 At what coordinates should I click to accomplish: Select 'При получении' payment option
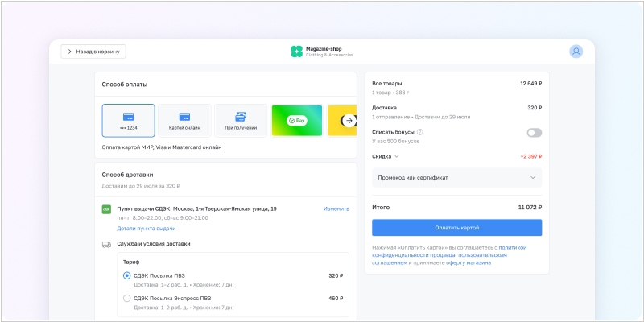pyautogui.click(x=241, y=120)
